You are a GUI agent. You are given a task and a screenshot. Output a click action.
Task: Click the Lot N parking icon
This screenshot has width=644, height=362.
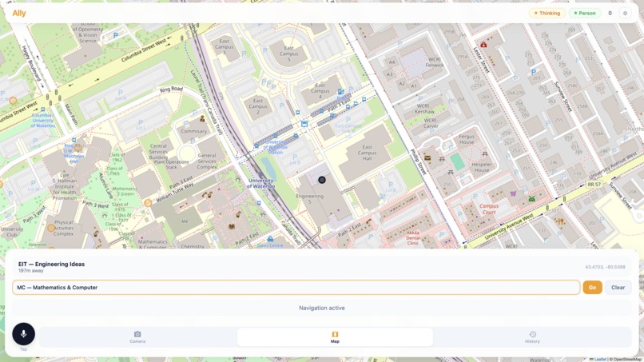[x=121, y=93]
